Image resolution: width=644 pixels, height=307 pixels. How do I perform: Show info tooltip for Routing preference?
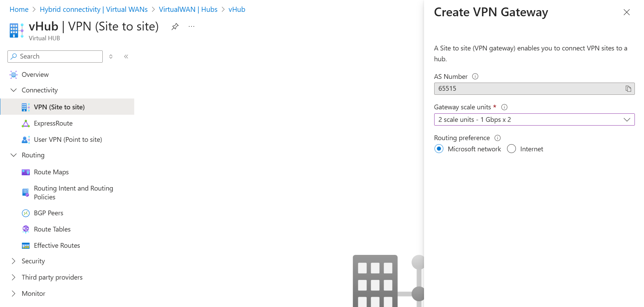(498, 138)
